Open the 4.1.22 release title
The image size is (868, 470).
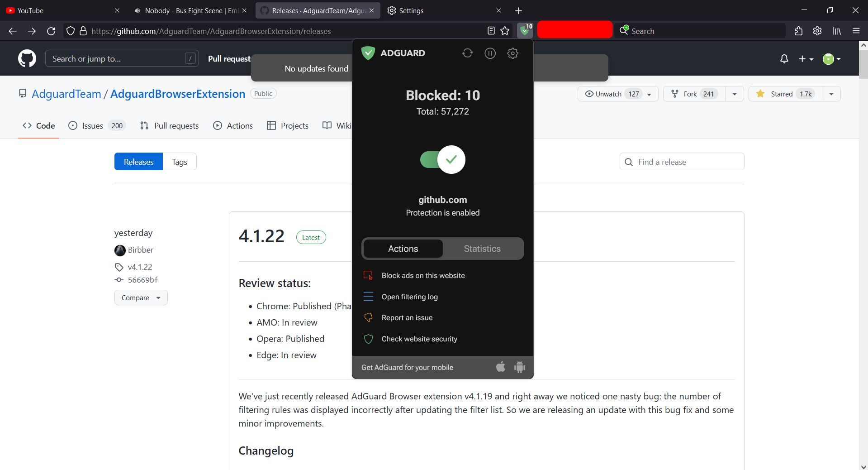coord(261,236)
